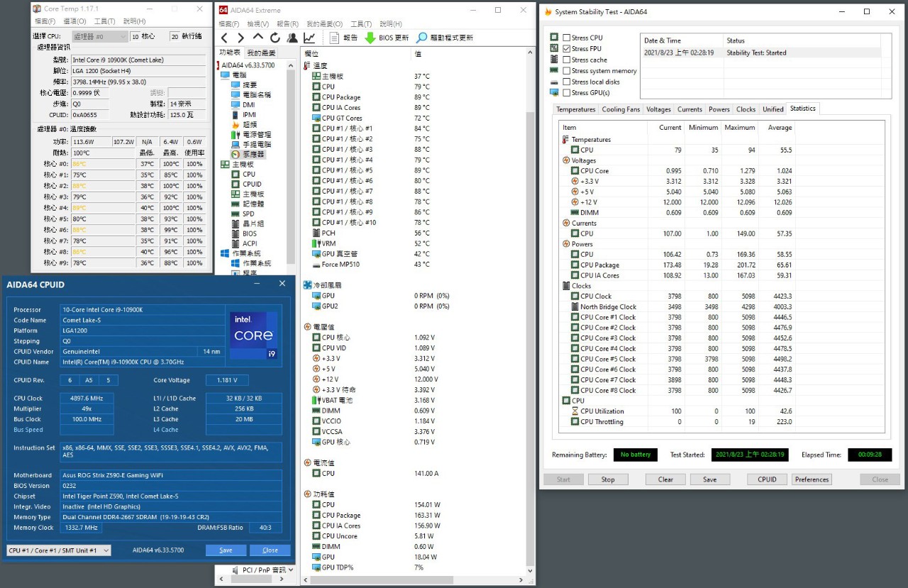Click the user silhouette icon in AIDA64 toolbar
The image size is (908, 588).
click(292, 38)
